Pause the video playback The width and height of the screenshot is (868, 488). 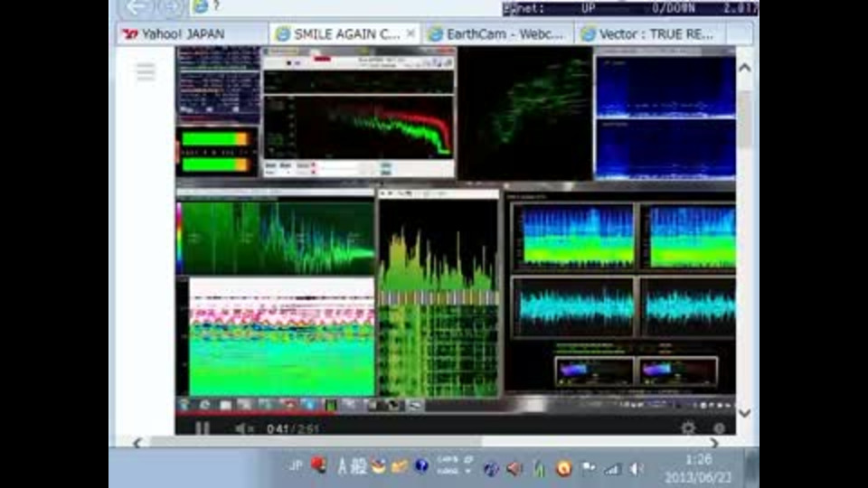(x=203, y=428)
